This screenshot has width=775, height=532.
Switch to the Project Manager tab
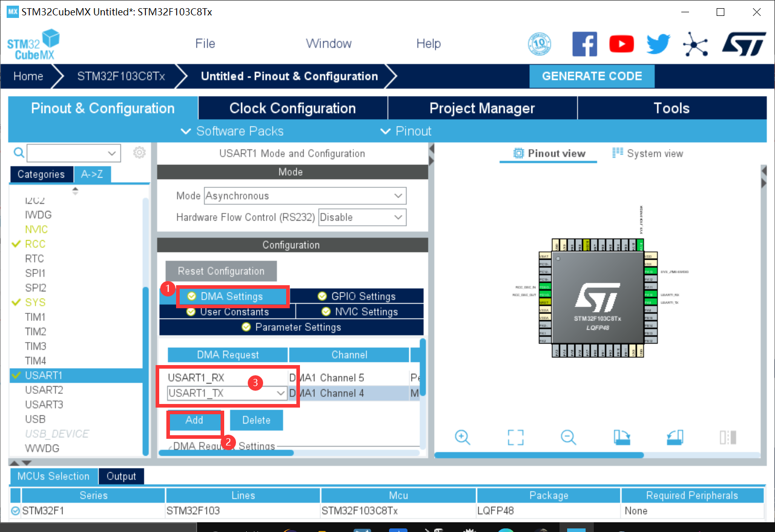[x=482, y=108]
